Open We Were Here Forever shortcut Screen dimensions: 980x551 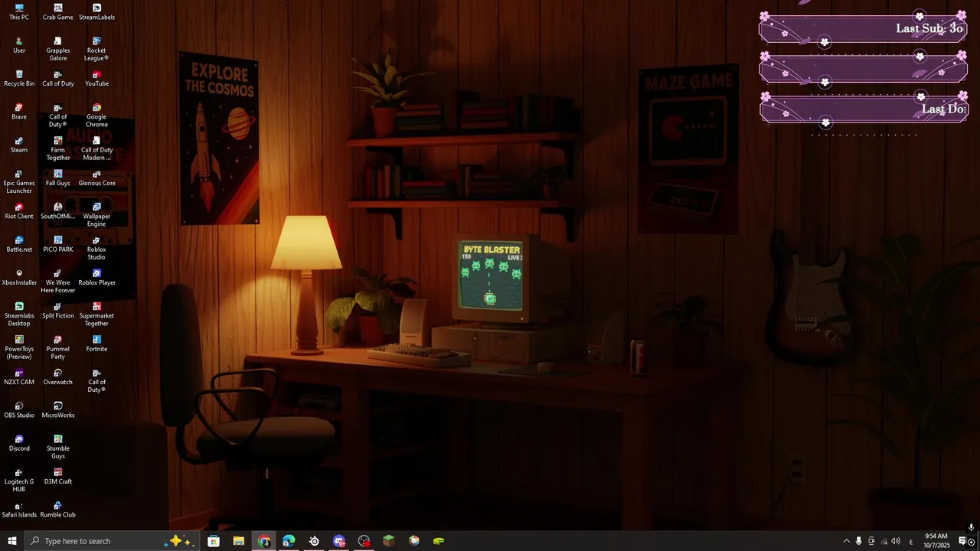58,282
